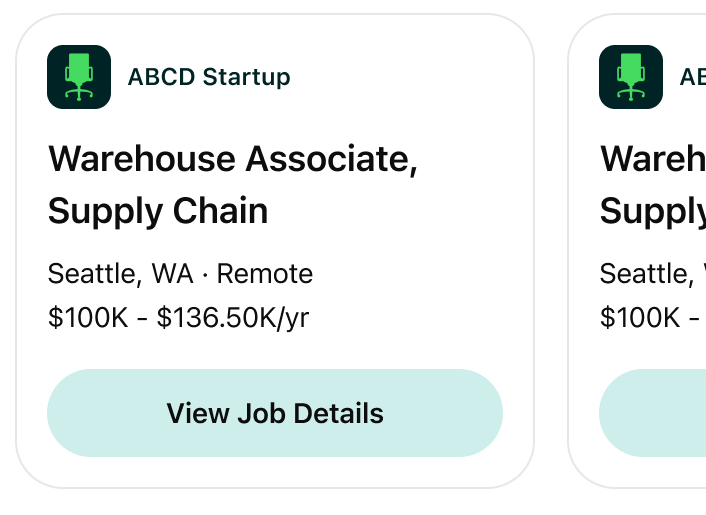
Task: Click the dash between the salary range values
Action: pos(142,318)
